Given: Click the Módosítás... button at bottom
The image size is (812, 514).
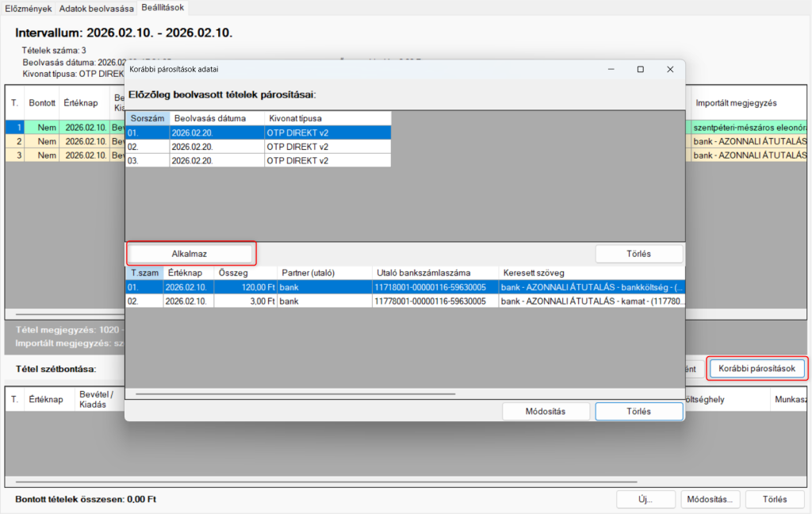Looking at the screenshot, I should (x=710, y=499).
